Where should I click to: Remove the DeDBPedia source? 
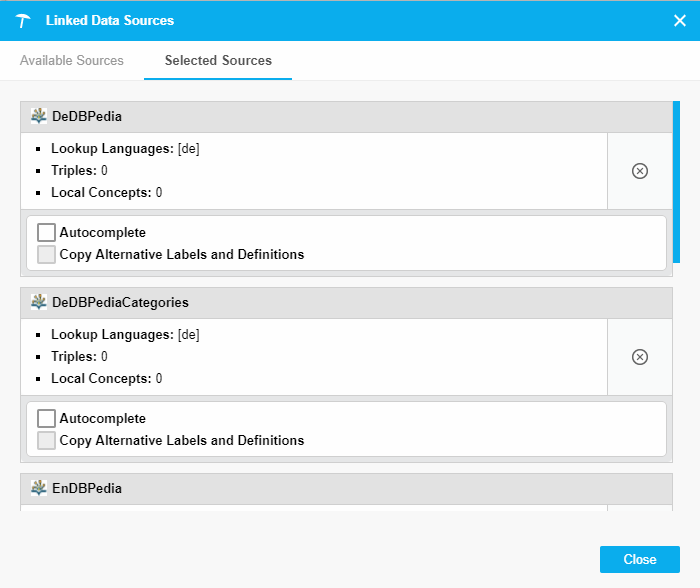(640, 171)
